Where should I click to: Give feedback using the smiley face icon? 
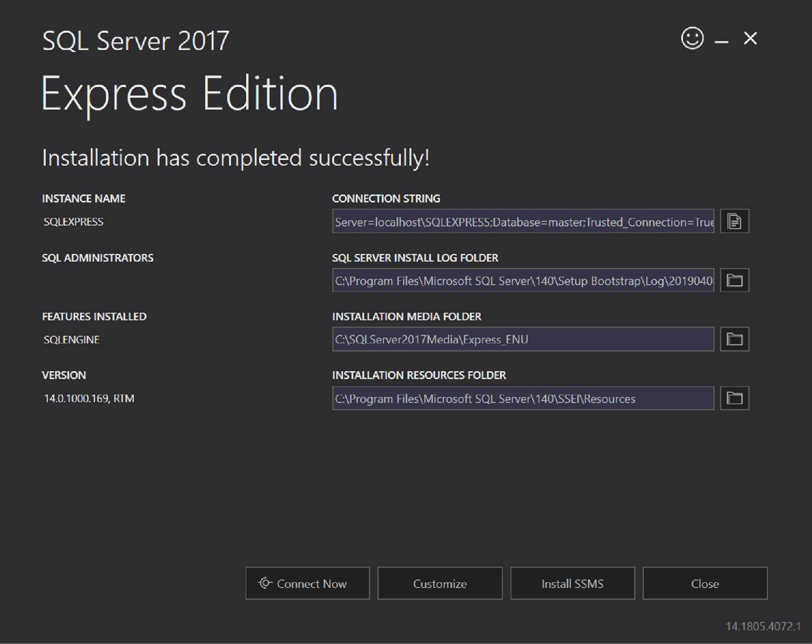[691, 38]
